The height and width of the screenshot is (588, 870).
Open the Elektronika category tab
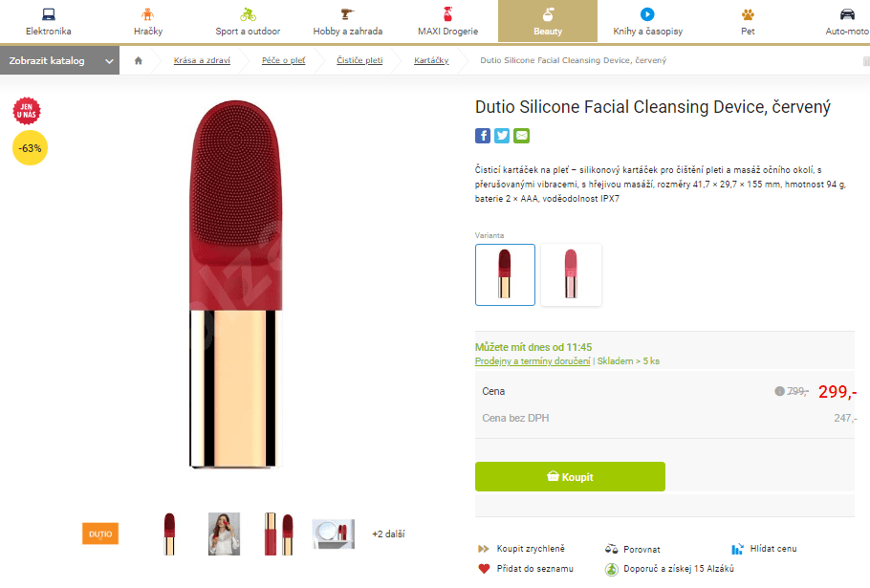tap(48, 21)
